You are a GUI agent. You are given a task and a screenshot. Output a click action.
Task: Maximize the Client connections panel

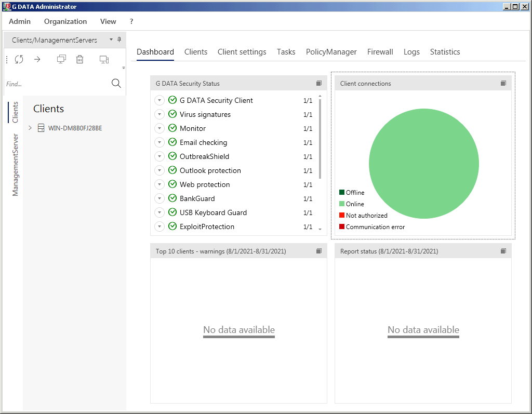(503, 83)
